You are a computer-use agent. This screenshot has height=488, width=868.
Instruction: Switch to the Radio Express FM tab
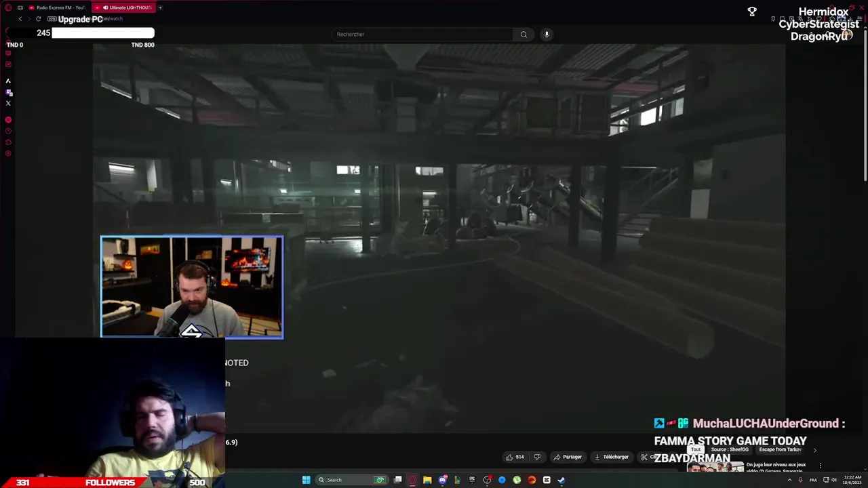[56, 7]
